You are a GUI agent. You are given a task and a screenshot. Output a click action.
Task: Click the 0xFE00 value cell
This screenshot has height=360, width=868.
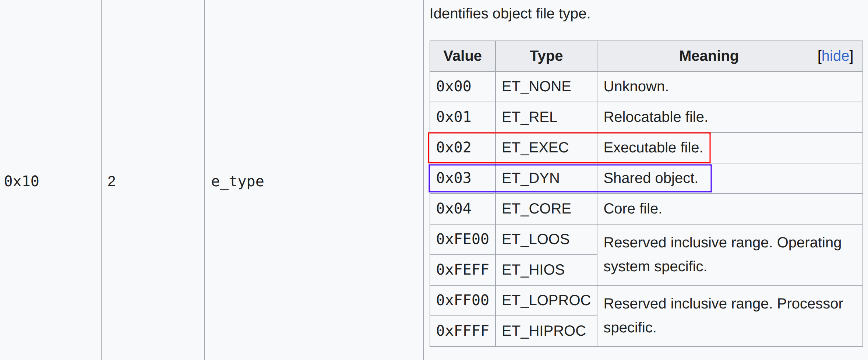(462, 239)
